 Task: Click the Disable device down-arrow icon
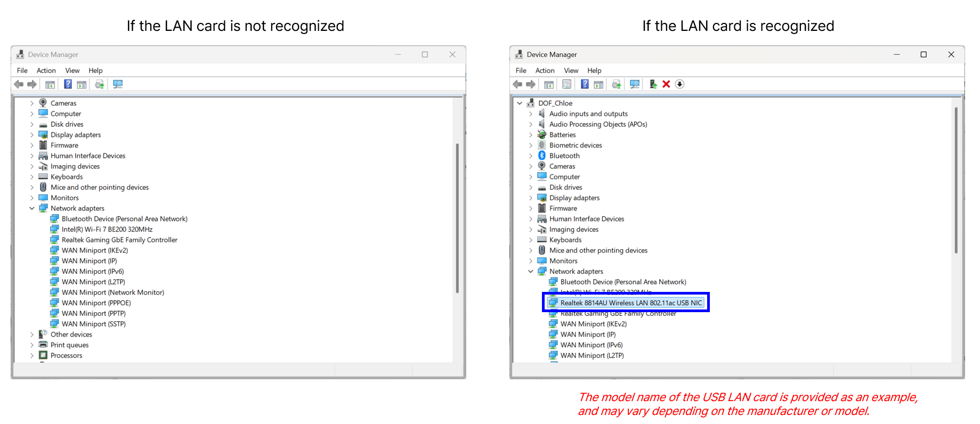tap(679, 84)
